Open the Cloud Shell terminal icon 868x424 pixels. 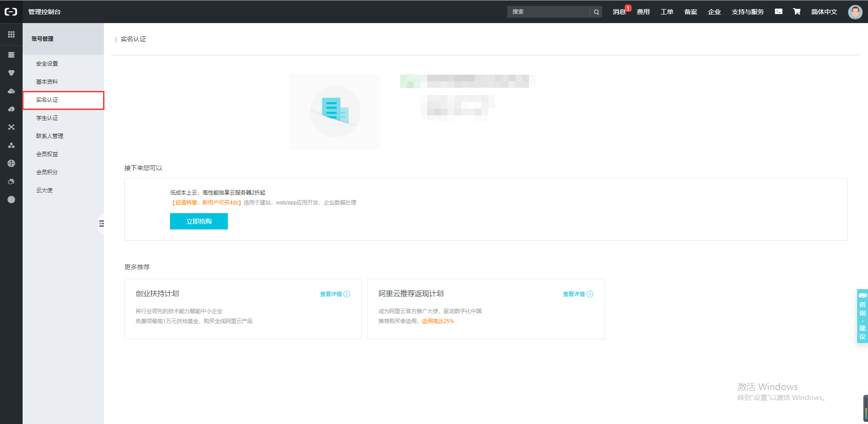pyautogui.click(x=778, y=12)
